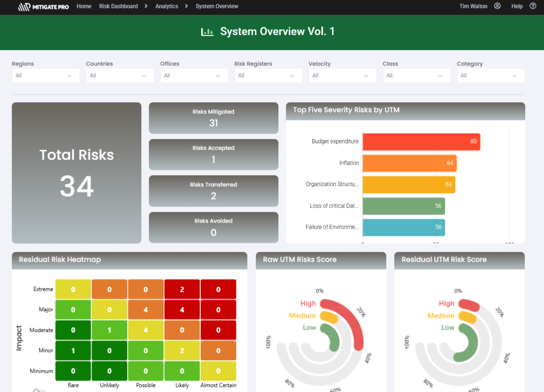
Task: Expand the Offices dropdown
Action: (x=194, y=75)
